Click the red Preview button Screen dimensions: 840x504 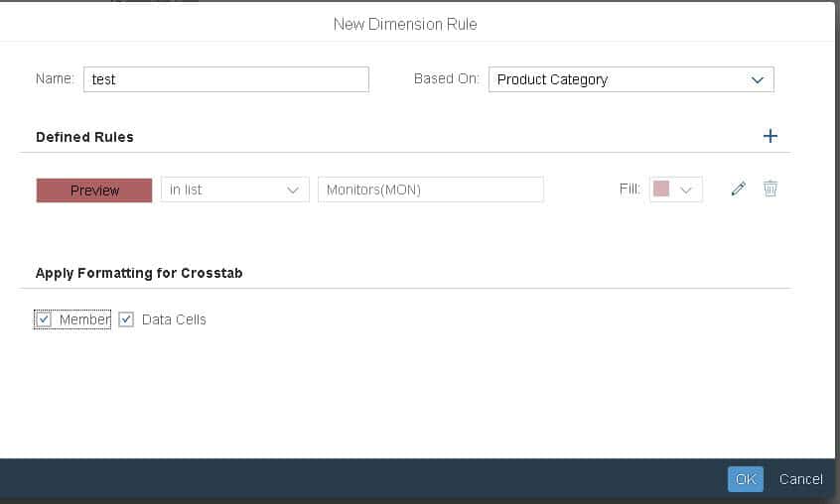(x=94, y=190)
